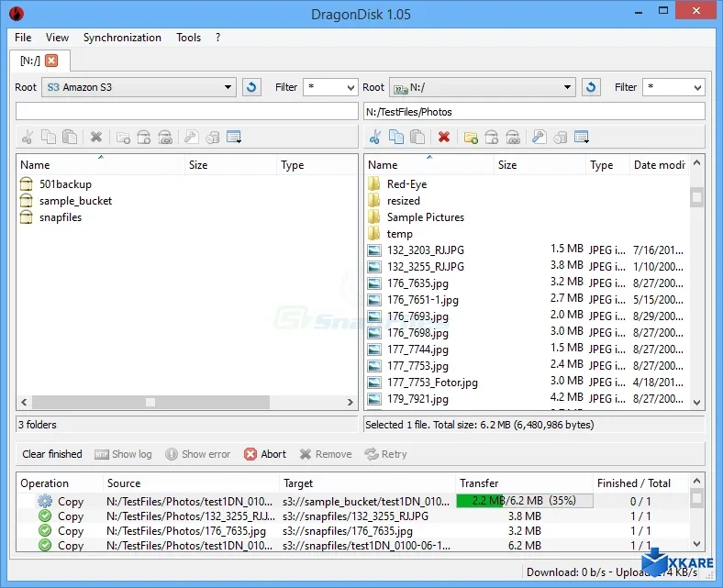The image size is (723, 588).
Task: Select the sample_bucket bucket
Action: click(x=75, y=201)
